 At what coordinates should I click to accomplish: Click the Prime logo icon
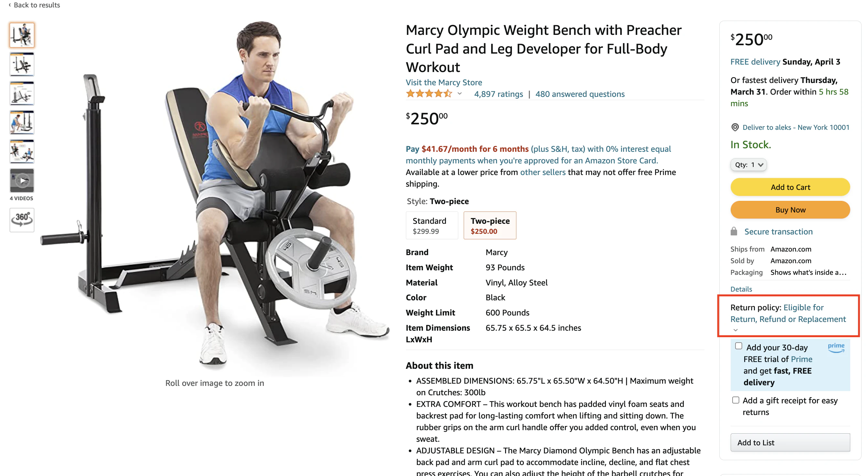coord(836,347)
